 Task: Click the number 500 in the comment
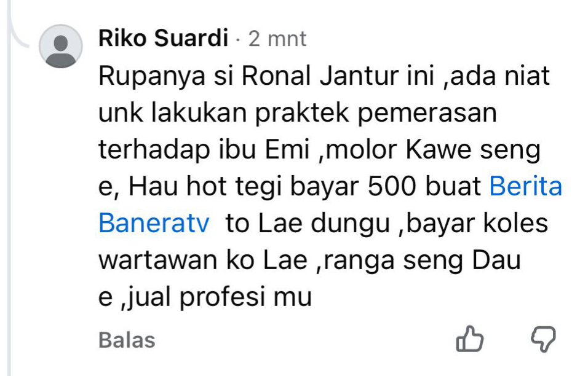click(x=392, y=186)
